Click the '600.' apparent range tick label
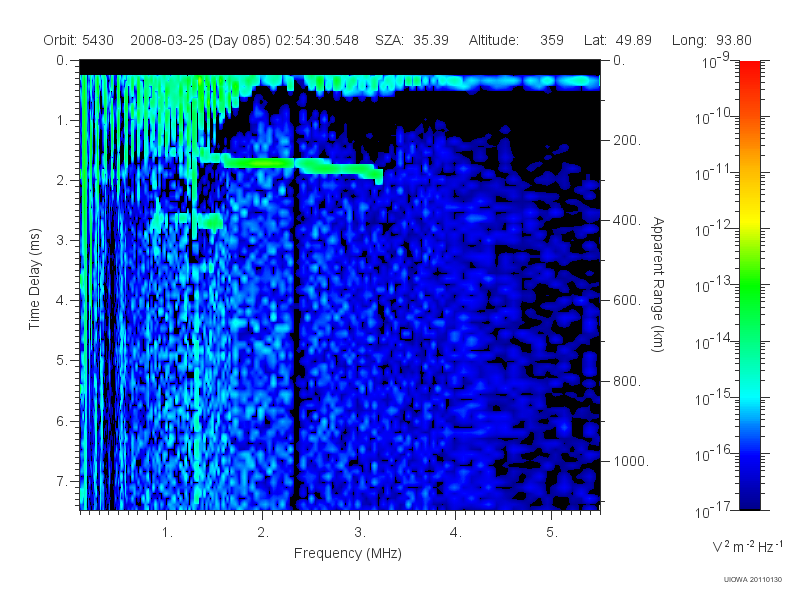 pos(627,301)
